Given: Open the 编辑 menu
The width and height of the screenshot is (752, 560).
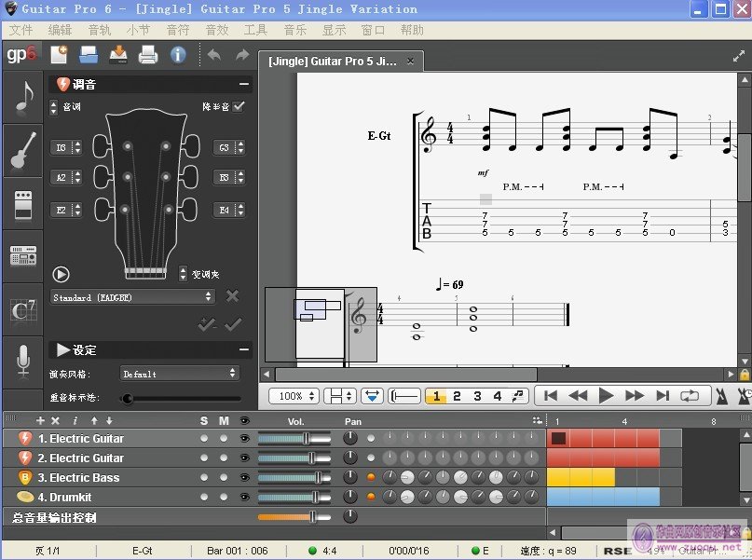Looking at the screenshot, I should (x=60, y=30).
